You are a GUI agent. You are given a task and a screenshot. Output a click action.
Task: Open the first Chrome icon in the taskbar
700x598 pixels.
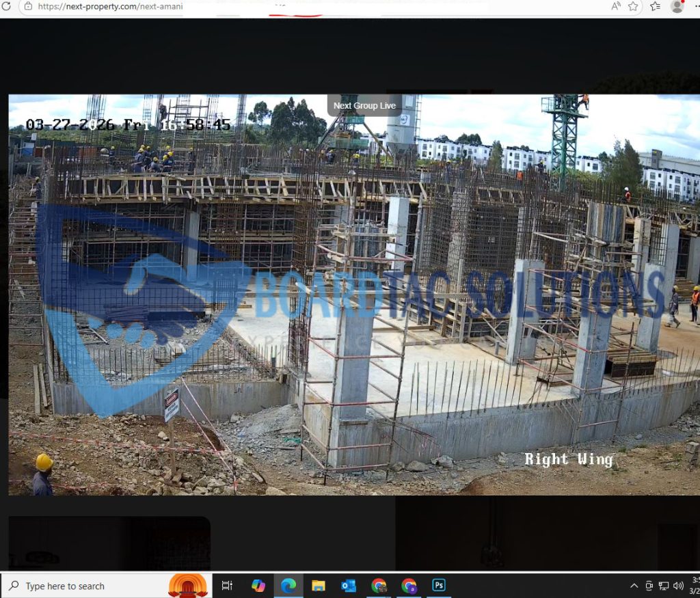(x=379, y=586)
